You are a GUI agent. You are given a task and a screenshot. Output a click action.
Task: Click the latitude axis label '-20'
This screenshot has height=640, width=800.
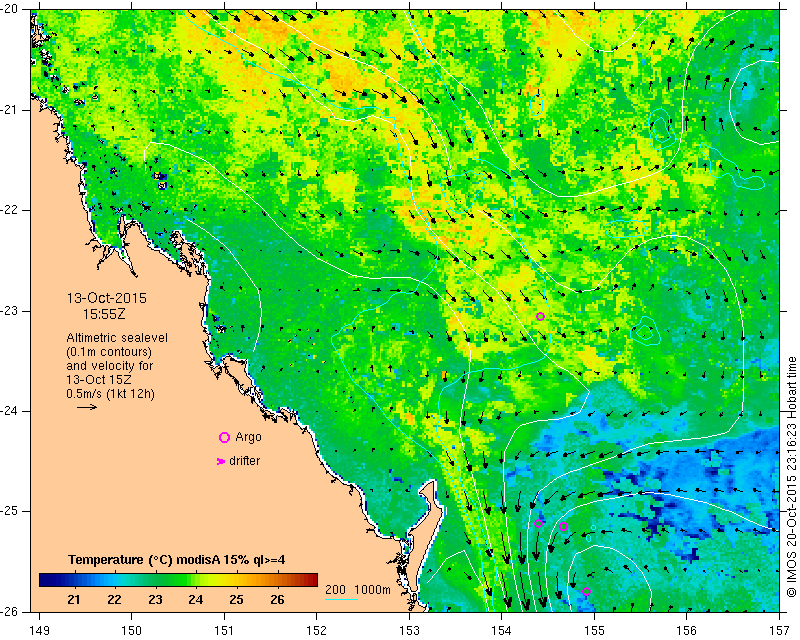11,9
